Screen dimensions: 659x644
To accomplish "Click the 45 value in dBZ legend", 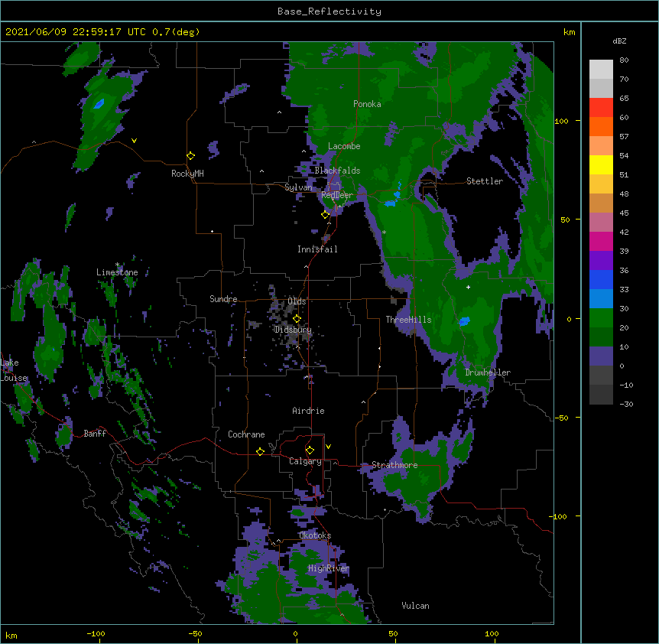I will 624,213.
